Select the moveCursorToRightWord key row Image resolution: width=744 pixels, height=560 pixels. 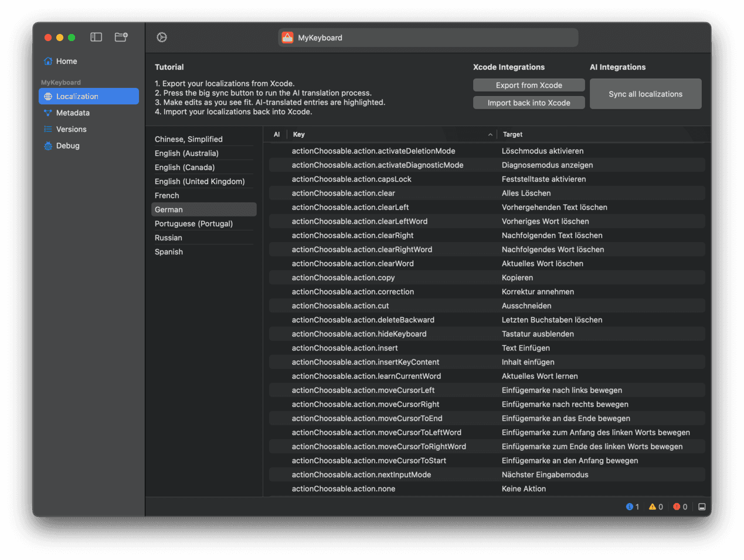pyautogui.click(x=487, y=446)
